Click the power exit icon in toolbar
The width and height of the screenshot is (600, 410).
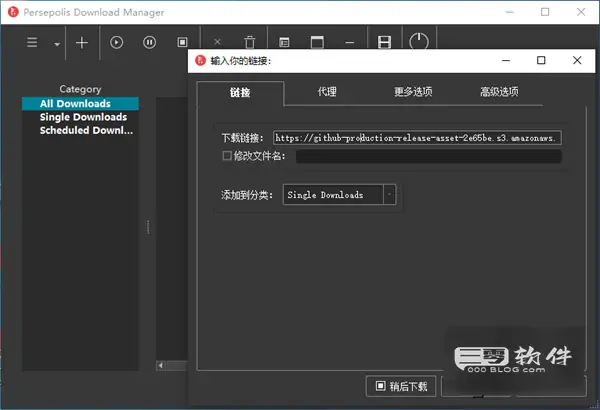tap(419, 41)
